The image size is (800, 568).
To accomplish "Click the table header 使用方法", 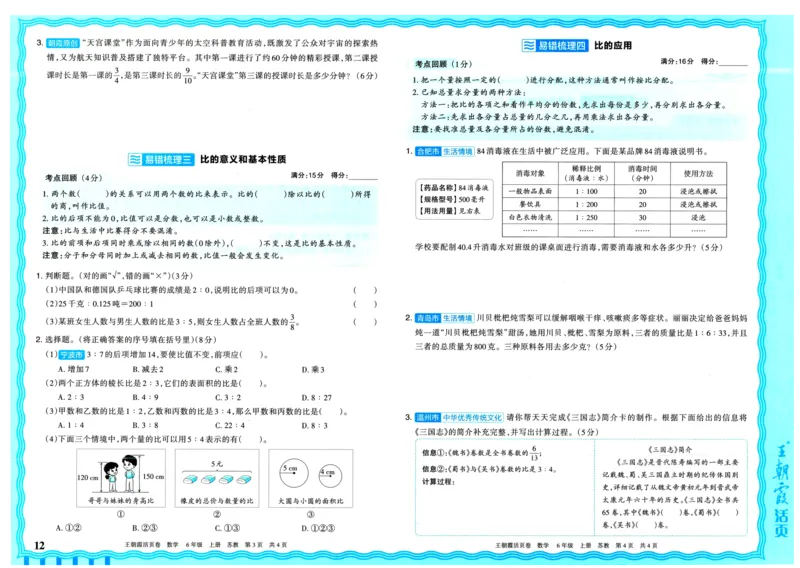I will click(x=698, y=174).
